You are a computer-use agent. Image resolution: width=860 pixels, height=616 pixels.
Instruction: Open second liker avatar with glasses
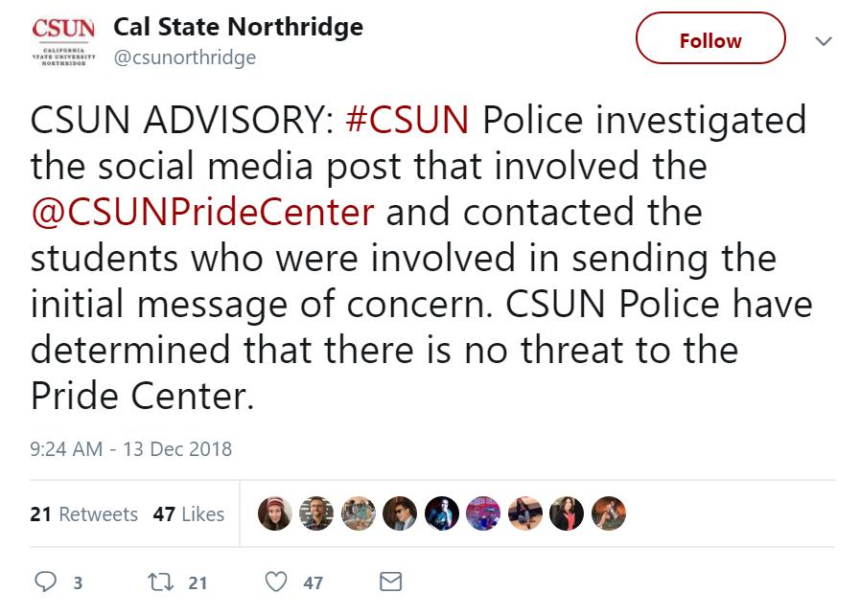(316, 513)
